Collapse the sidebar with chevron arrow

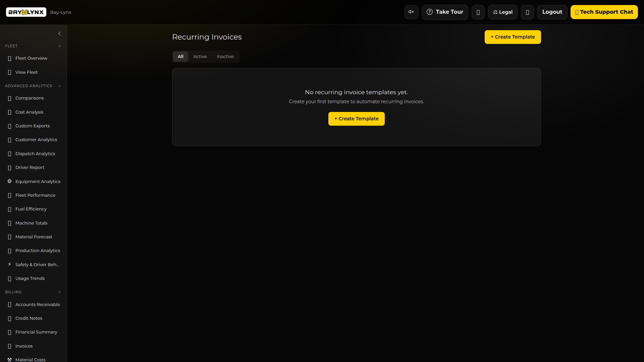tap(60, 34)
